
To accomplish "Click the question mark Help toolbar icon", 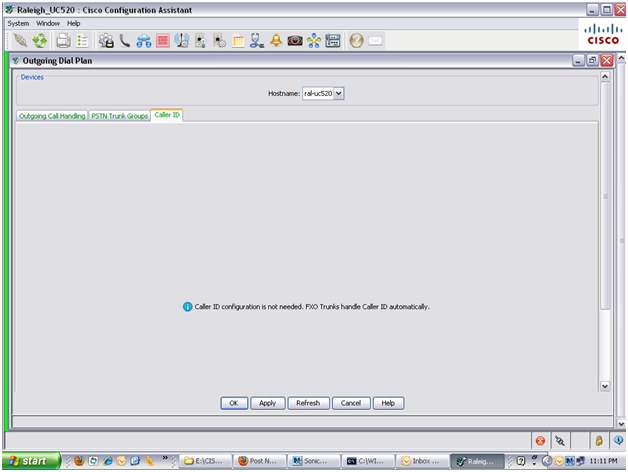I will click(x=356, y=40).
